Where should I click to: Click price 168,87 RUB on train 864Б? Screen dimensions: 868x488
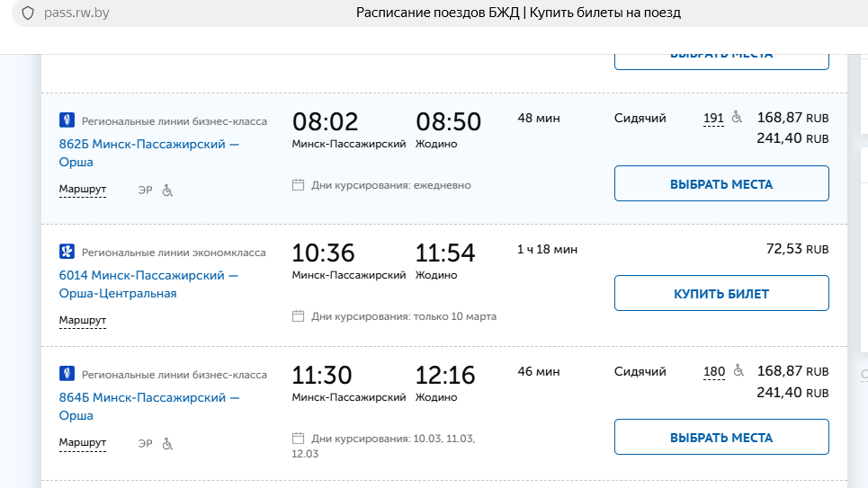[x=792, y=371]
